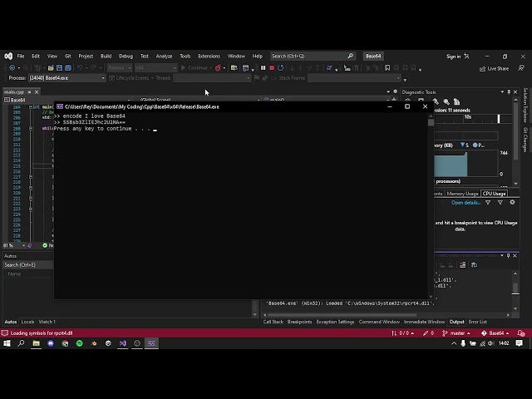Open the Build menu

click(106, 56)
